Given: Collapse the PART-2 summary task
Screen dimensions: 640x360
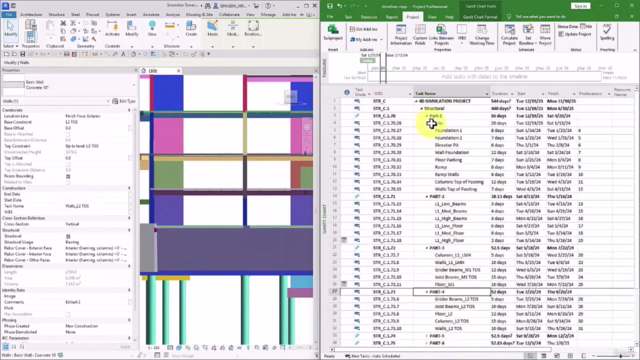Looking at the screenshot, I should point(427,196).
